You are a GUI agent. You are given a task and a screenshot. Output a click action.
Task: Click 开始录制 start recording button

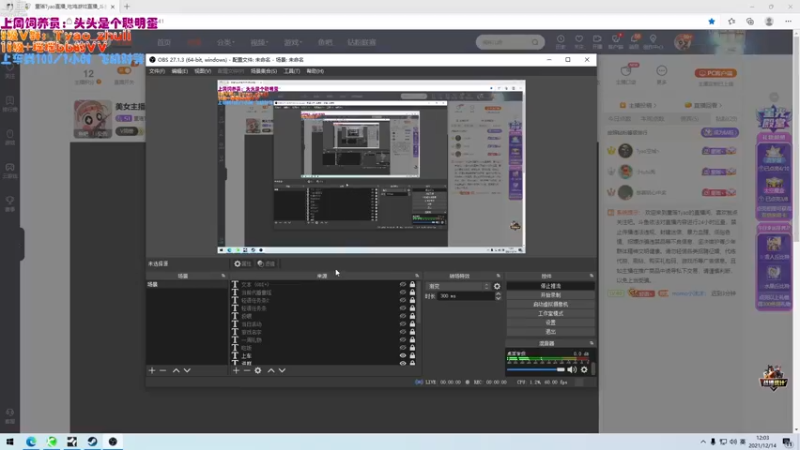pyautogui.click(x=551, y=295)
